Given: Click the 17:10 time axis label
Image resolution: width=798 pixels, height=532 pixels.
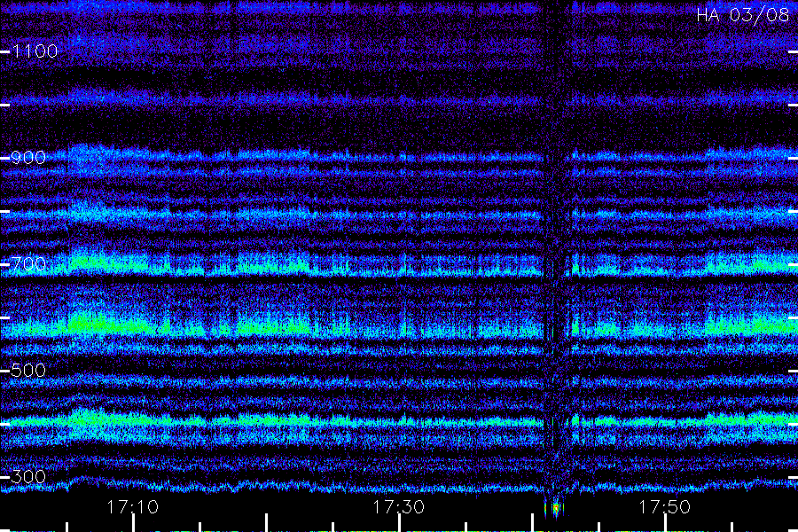Looking at the screenshot, I should 132,507.
